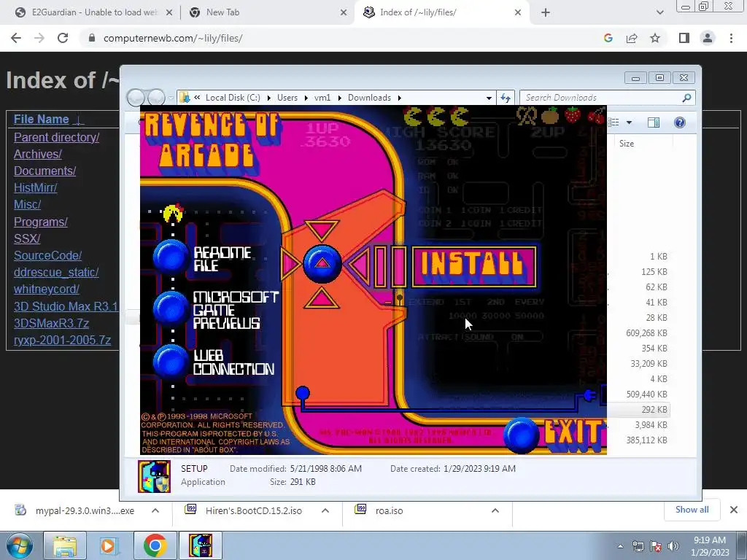
Task: Close the Chrome downloads bar
Action: pos(734,510)
